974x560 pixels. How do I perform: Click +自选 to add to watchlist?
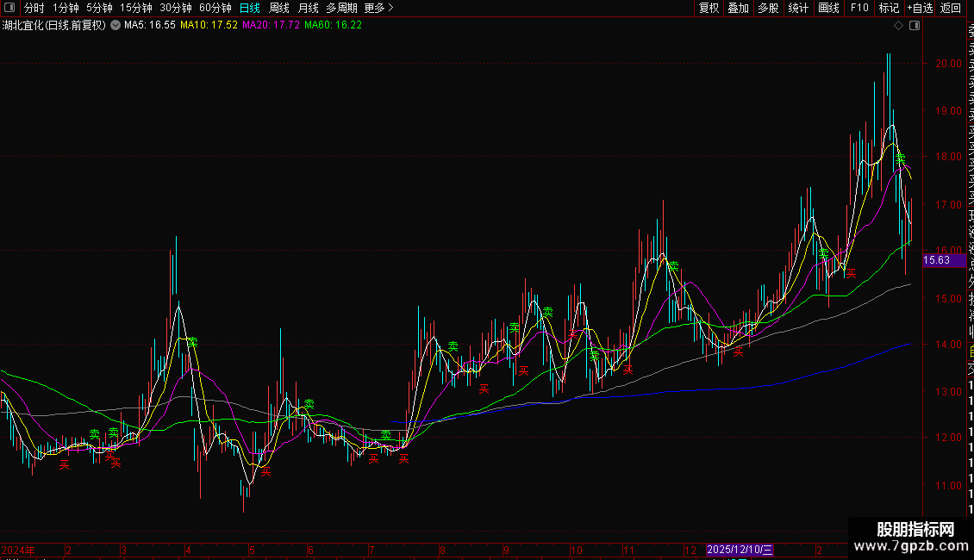point(920,8)
